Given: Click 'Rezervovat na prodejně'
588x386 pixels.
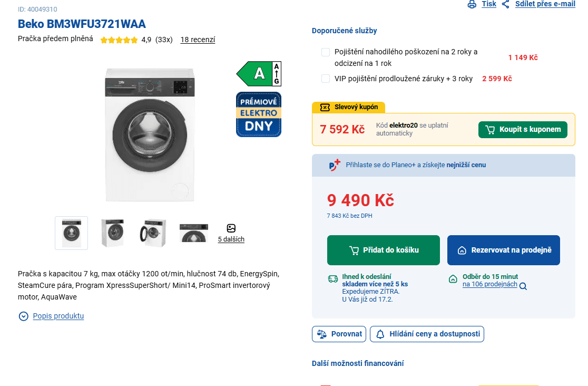Looking at the screenshot, I should click(503, 250).
